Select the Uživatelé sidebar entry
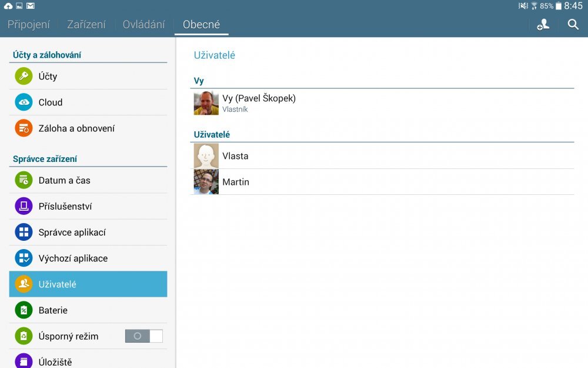 [88, 284]
